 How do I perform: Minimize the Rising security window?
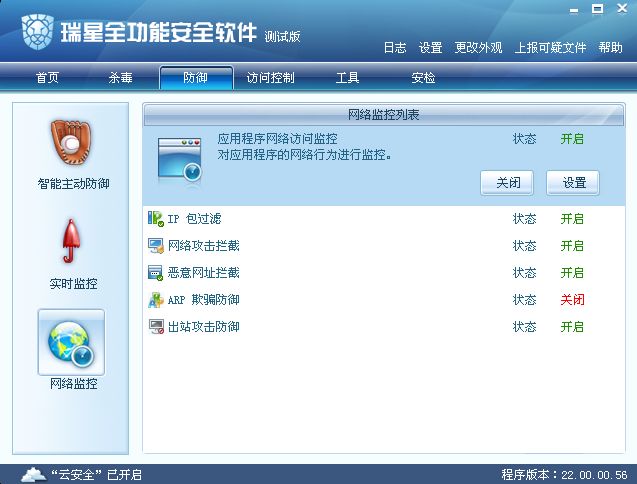(x=574, y=10)
